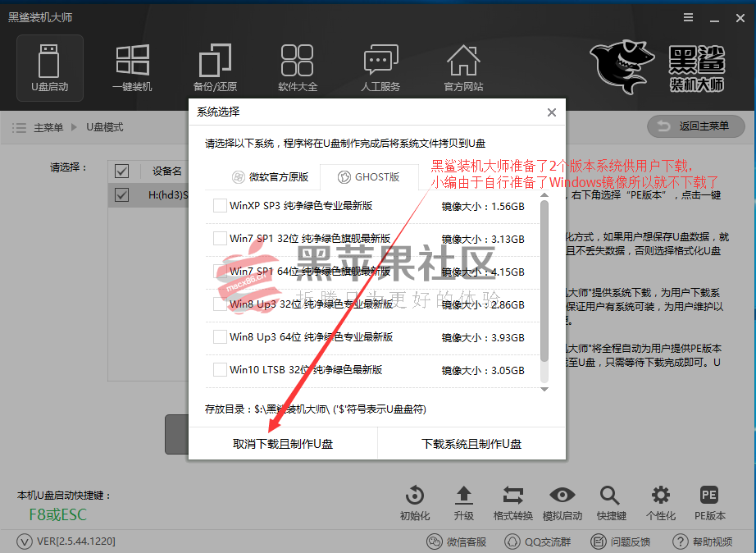Switch to 微软官方原版 tab
This screenshot has height=553, width=756.
coord(270,177)
